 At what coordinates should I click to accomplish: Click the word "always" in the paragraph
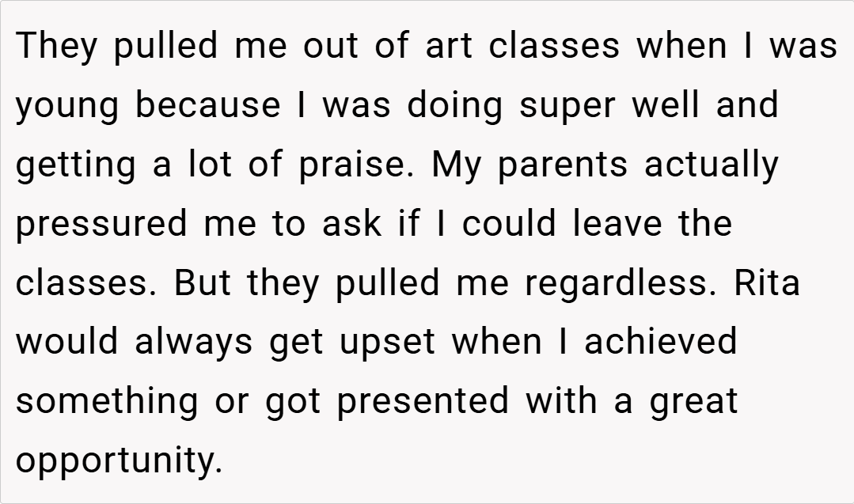coord(193,342)
